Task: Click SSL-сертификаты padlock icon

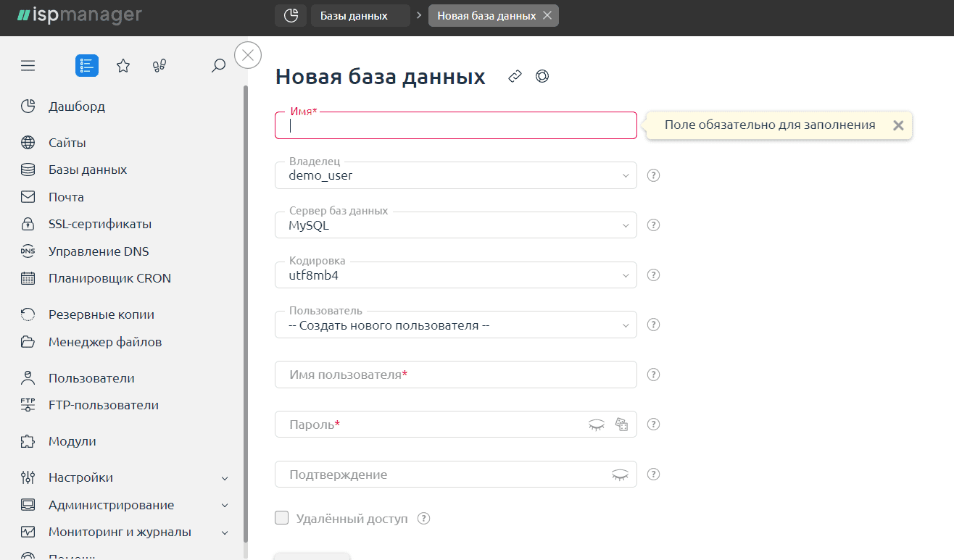Action: click(x=28, y=224)
